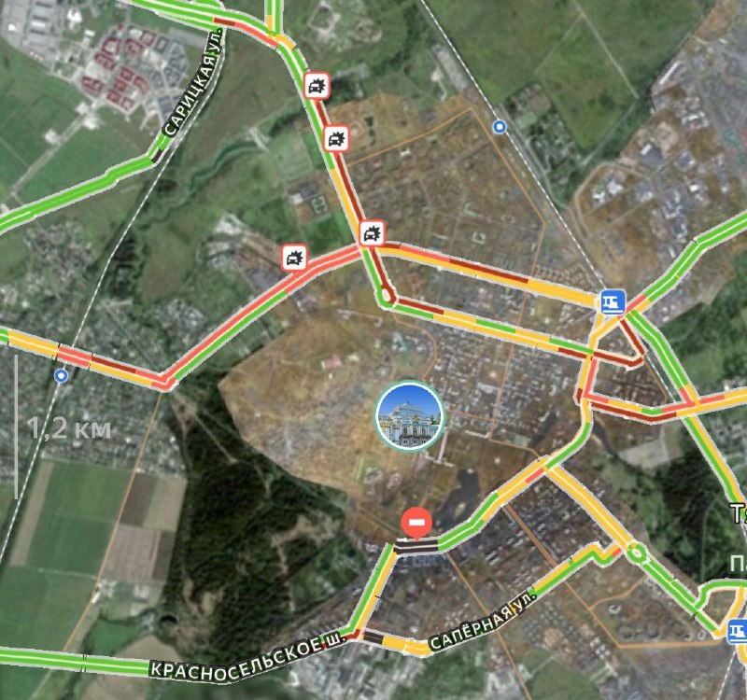Image resolution: width=747 pixels, height=700 pixels.
Task: Select the cut-off label starting with П at the right edge
Action: [739, 564]
